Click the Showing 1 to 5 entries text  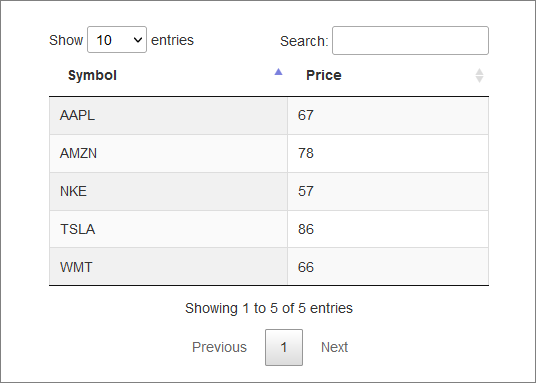(x=269, y=308)
